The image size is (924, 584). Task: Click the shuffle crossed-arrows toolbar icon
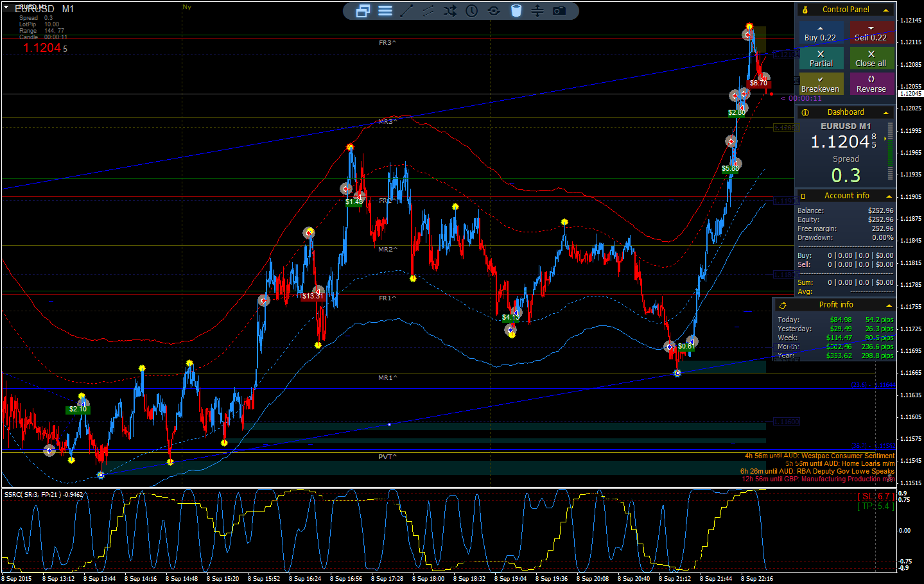450,11
